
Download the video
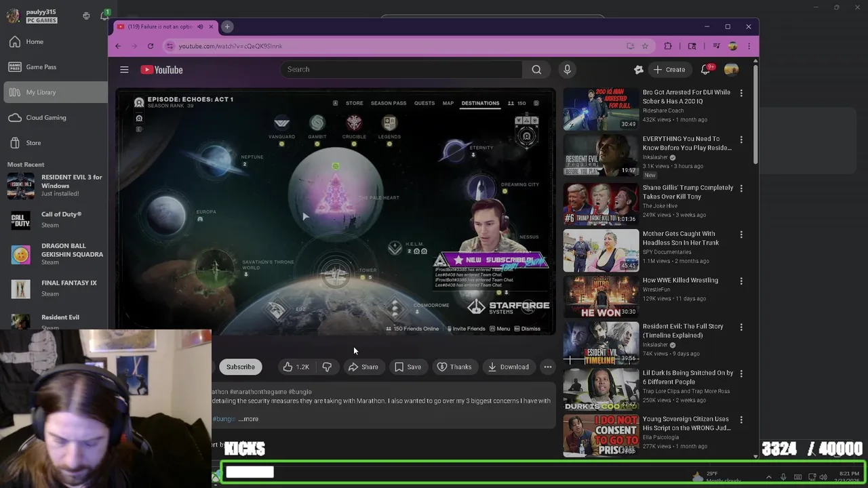click(509, 367)
